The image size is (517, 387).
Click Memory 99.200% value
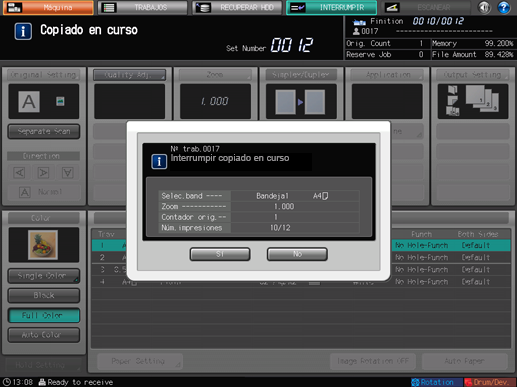pyautogui.click(x=499, y=43)
